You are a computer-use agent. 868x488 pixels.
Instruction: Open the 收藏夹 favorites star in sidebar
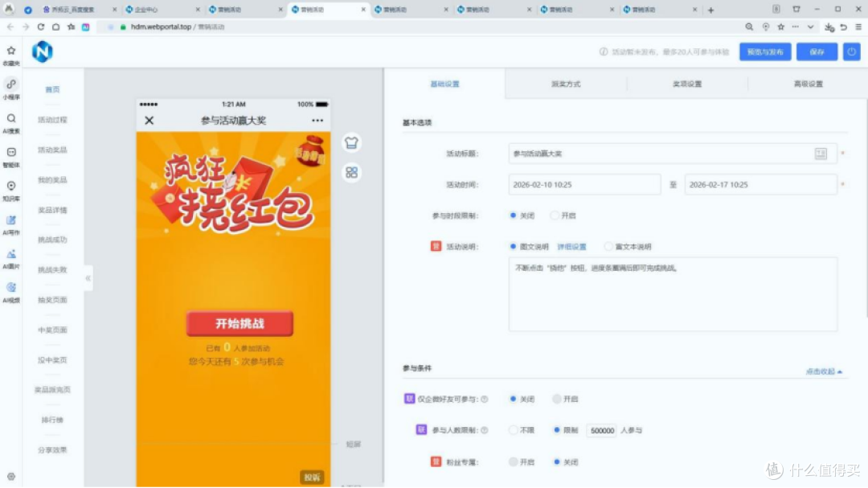[11, 51]
